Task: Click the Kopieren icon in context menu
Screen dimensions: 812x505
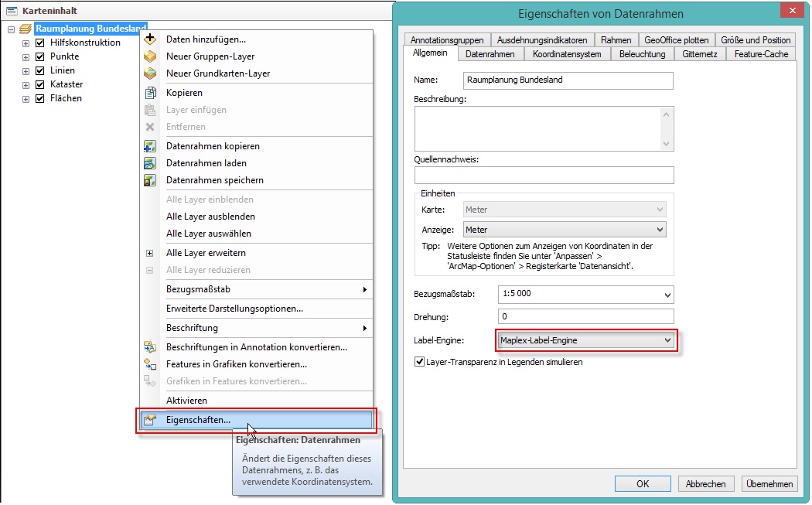Action: coord(151,93)
